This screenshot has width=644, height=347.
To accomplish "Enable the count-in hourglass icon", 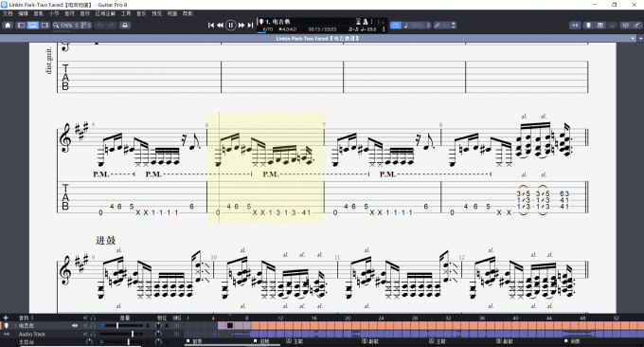I will 358,22.
